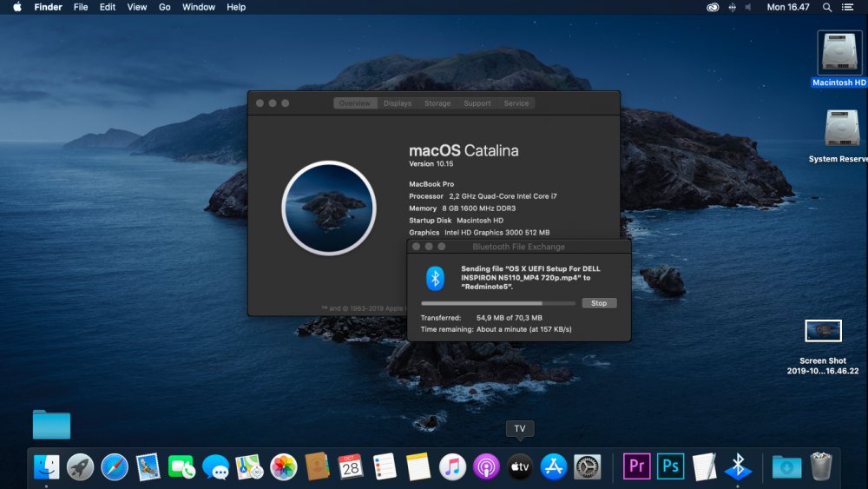Image resolution: width=868 pixels, height=489 pixels.
Task: Launch Adobe Premiere Pro from Dock
Action: (x=636, y=466)
